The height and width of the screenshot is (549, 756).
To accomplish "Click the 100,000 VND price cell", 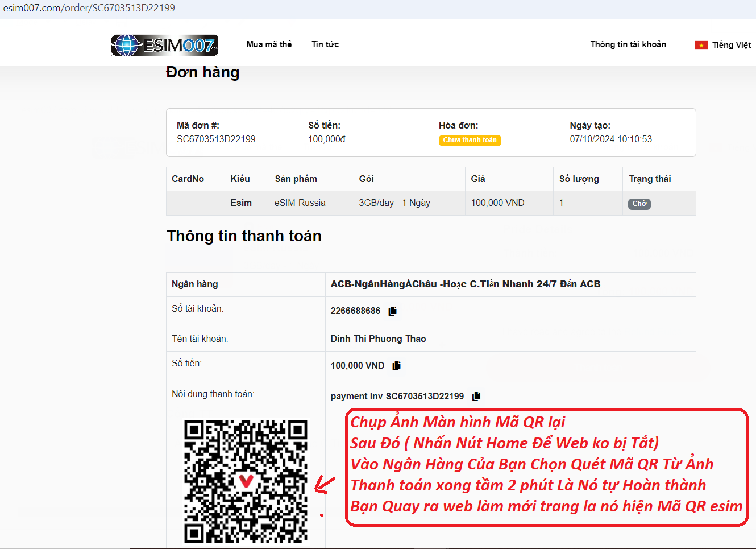I will (509, 203).
